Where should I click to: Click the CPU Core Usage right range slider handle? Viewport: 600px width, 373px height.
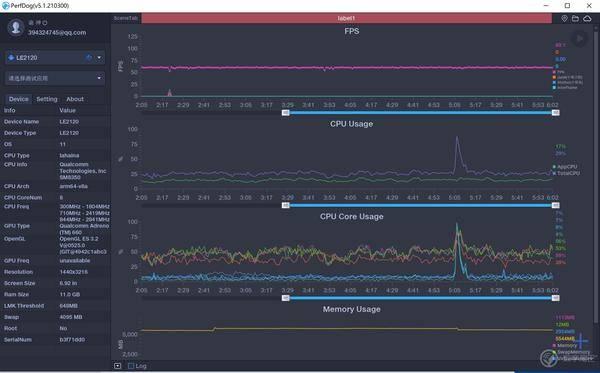click(556, 298)
